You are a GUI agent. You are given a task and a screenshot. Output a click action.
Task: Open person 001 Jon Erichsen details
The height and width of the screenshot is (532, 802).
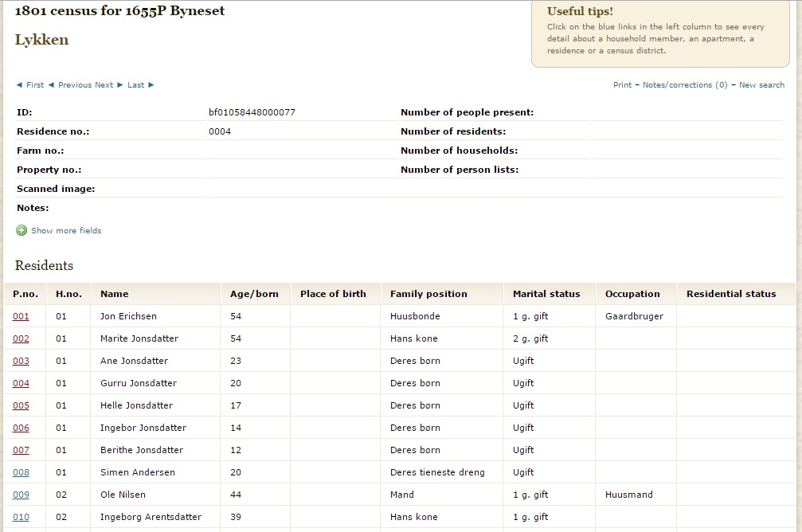click(21, 316)
